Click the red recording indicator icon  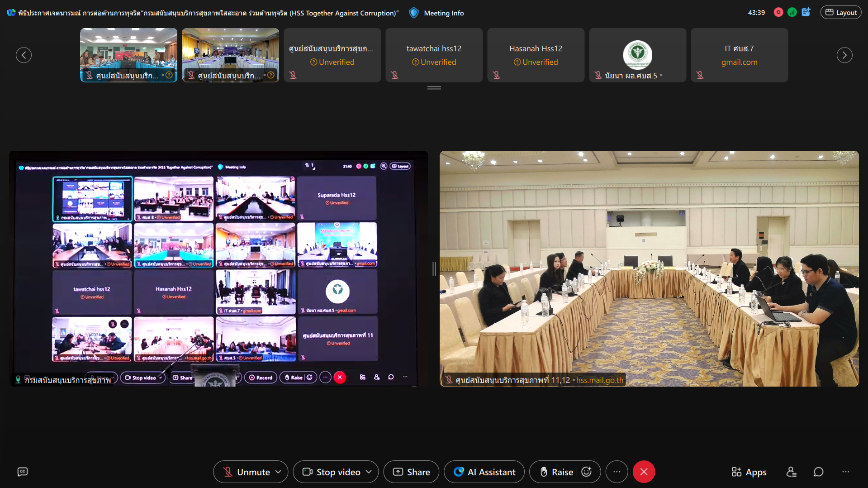pyautogui.click(x=778, y=13)
